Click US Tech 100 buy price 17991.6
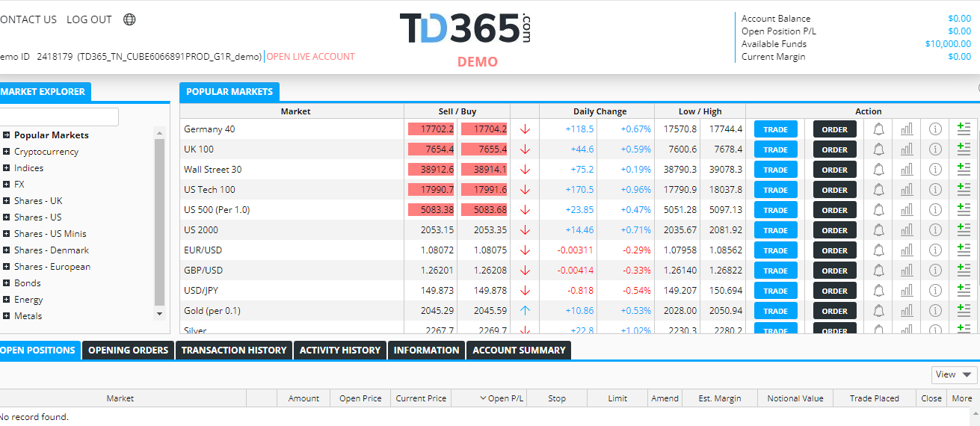Viewport: 980px width, 426px height. 484,190
